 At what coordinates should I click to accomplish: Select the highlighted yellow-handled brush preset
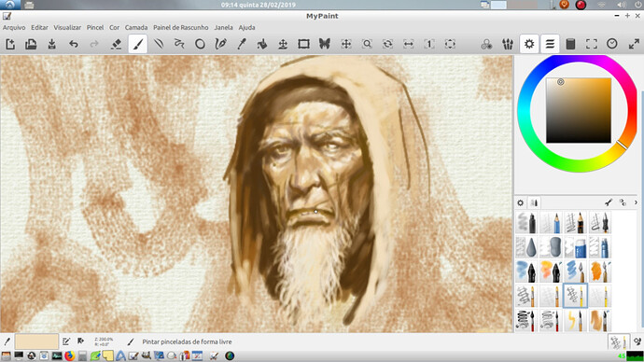(575, 295)
